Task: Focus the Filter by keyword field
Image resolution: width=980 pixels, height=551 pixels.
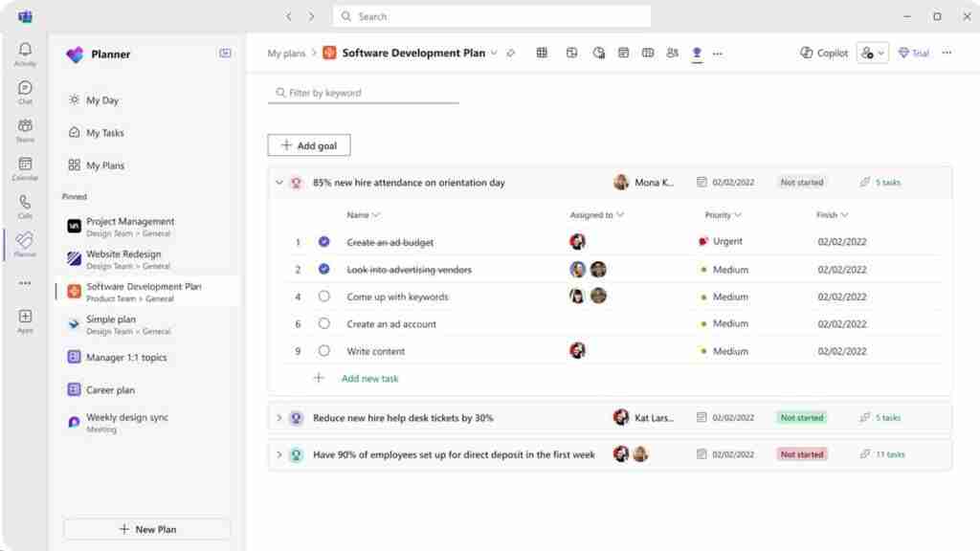Action: pos(363,93)
